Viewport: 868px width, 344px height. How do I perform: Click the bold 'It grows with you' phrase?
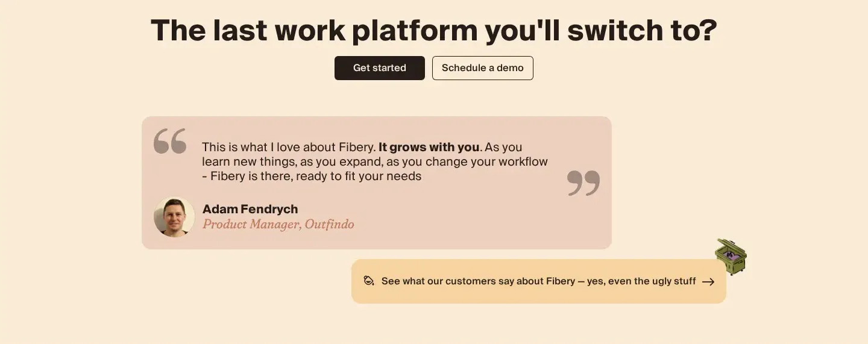click(429, 147)
